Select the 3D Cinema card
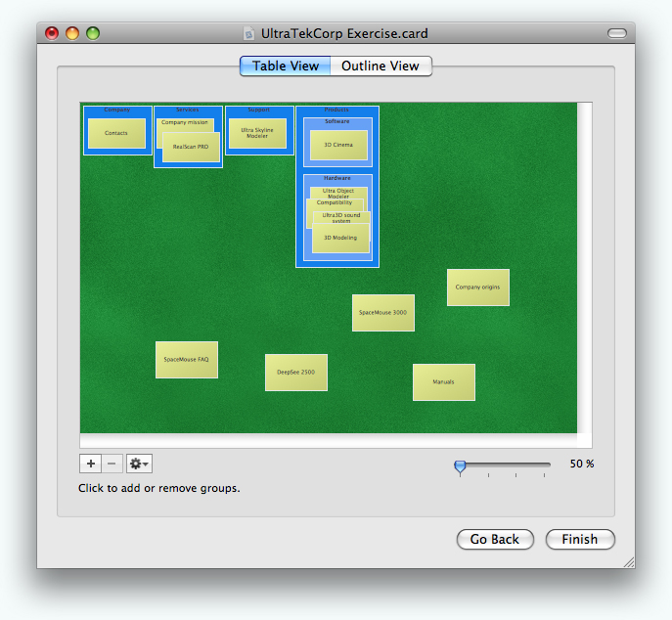672x620 pixels. 338,146
